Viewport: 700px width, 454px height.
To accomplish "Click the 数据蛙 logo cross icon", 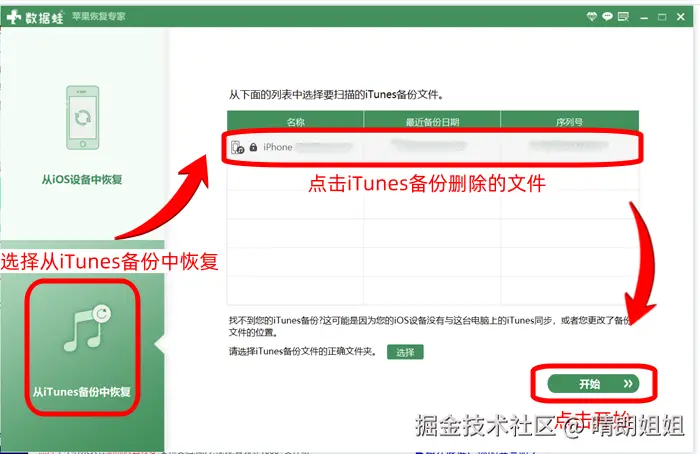I will coord(14,17).
